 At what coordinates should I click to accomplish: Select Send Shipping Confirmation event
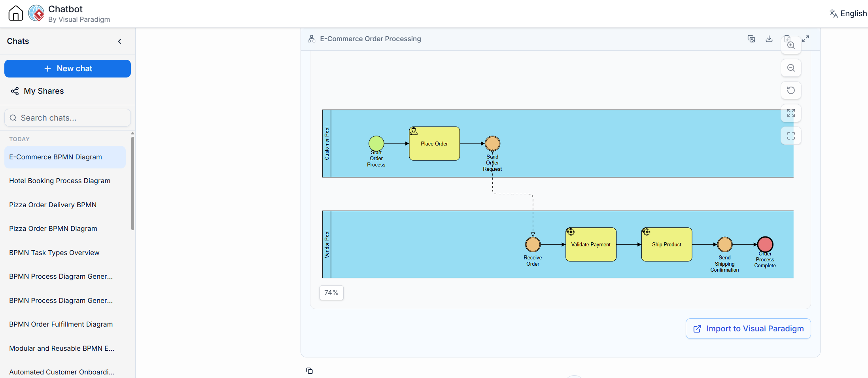725,244
